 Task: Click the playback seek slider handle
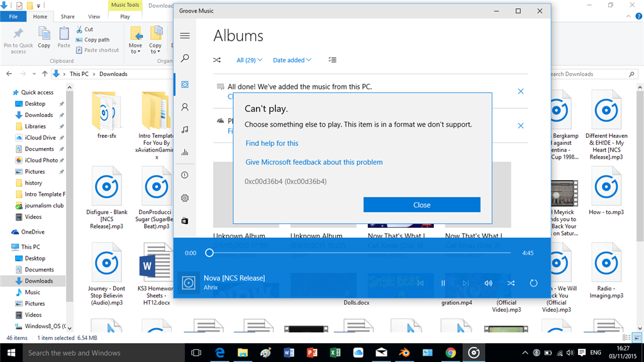[209, 252]
